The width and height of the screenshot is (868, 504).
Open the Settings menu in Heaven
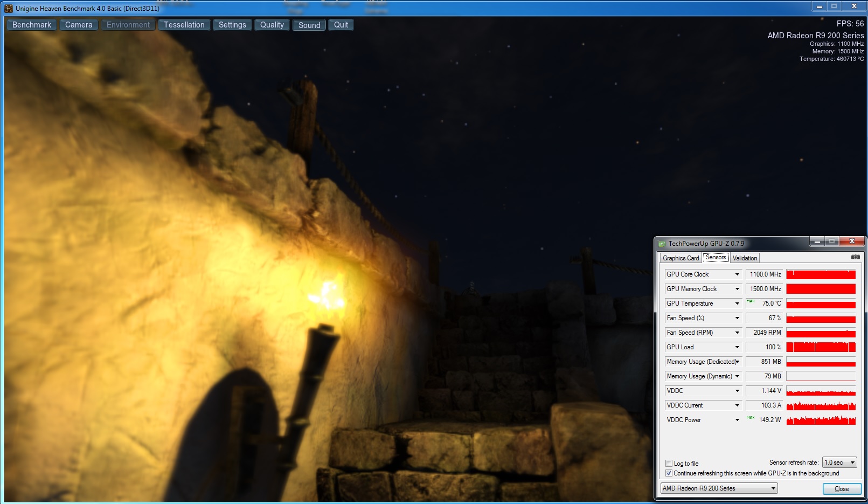click(x=232, y=25)
